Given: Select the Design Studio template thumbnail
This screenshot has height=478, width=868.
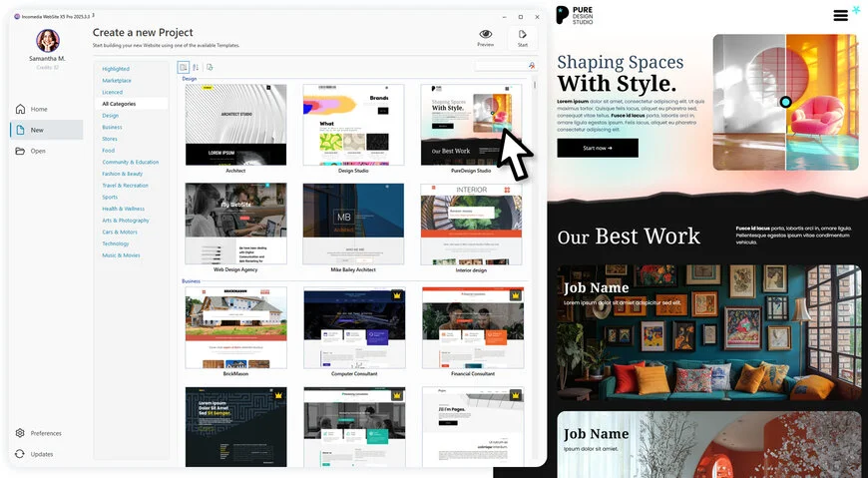Looking at the screenshot, I should [354, 125].
